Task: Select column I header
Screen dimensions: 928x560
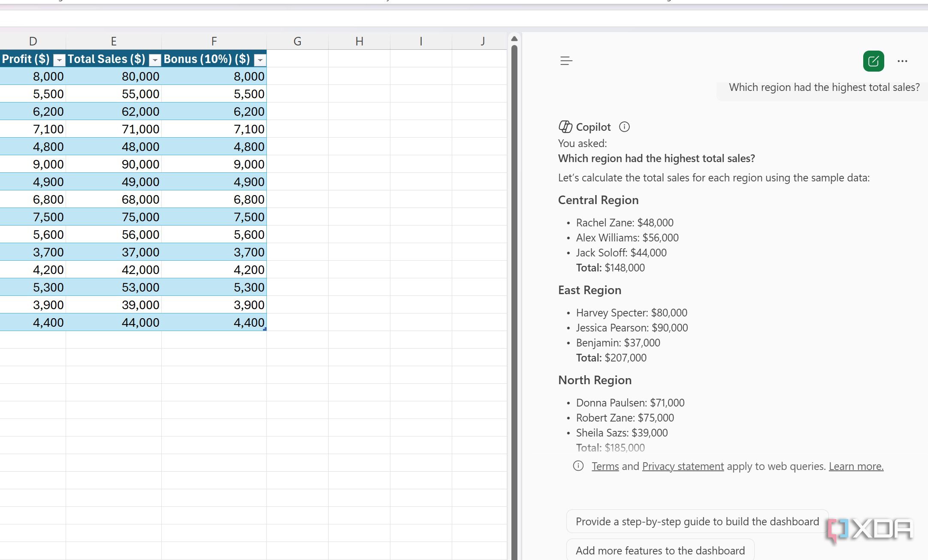Action: tap(421, 41)
